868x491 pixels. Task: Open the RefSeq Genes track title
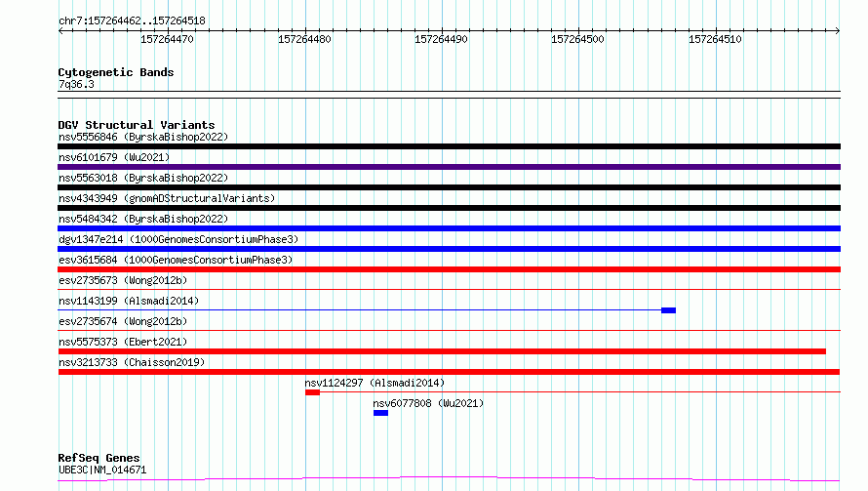coord(99,459)
